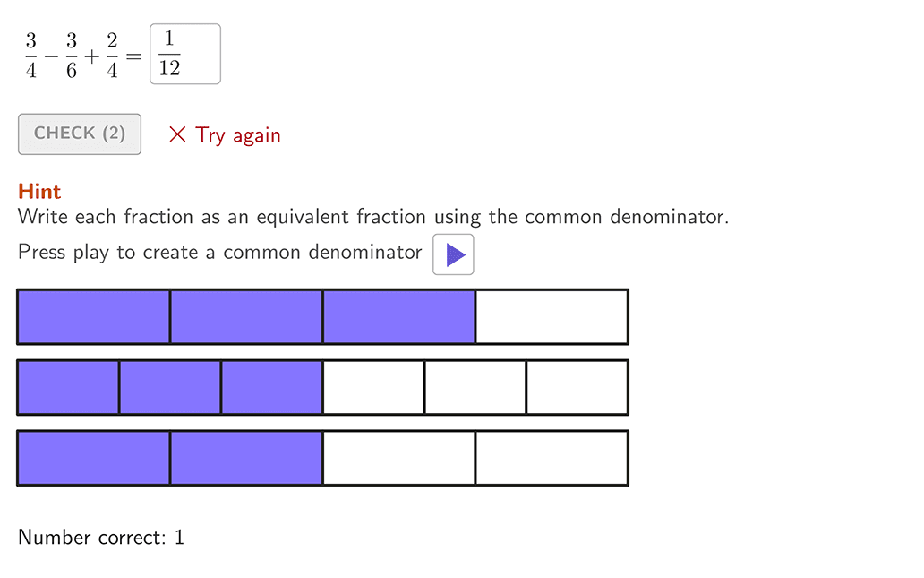Click second shaded cell of middle sixths bar
Image resolution: width=924 pixels, height=578 pixels.
click(x=170, y=387)
